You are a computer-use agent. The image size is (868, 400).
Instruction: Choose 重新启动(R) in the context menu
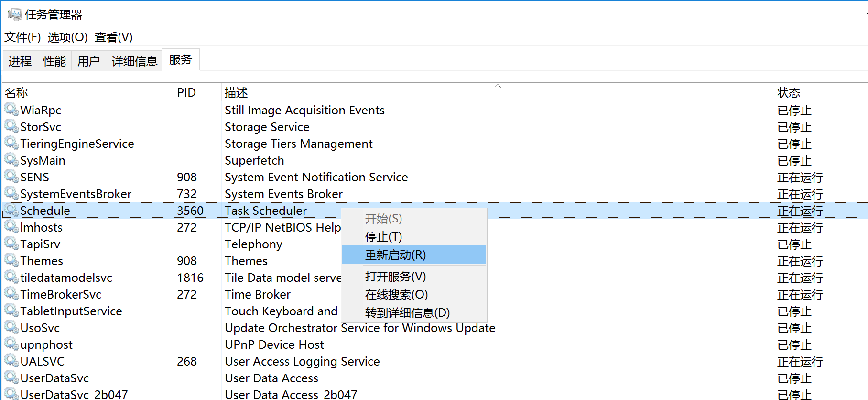click(395, 255)
